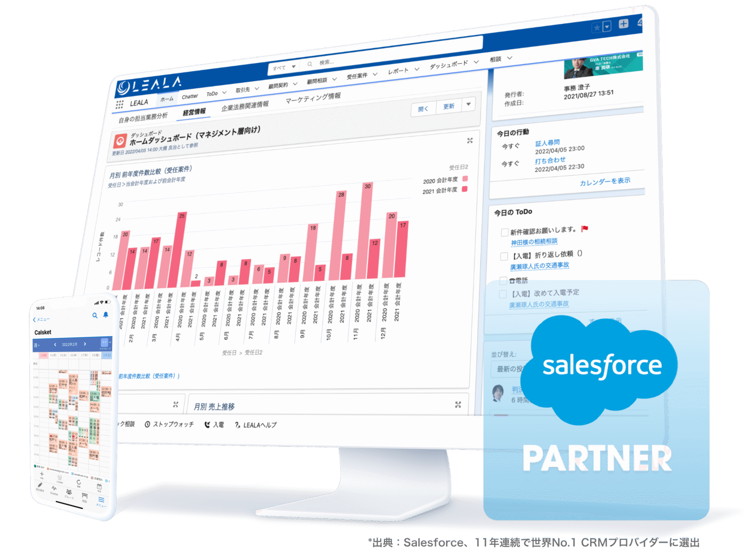Image resolution: width=750 pixels, height=560 pixels.
Task: Select the 自身の担当業務分析 sub-tab
Action: pos(143,118)
